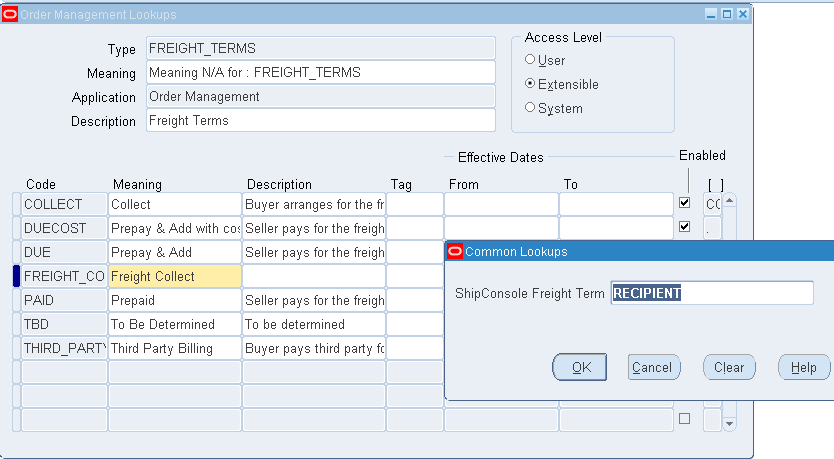The image size is (834, 459).
Task: Click the Type field FREIGHT_TERMS
Action: pos(321,48)
